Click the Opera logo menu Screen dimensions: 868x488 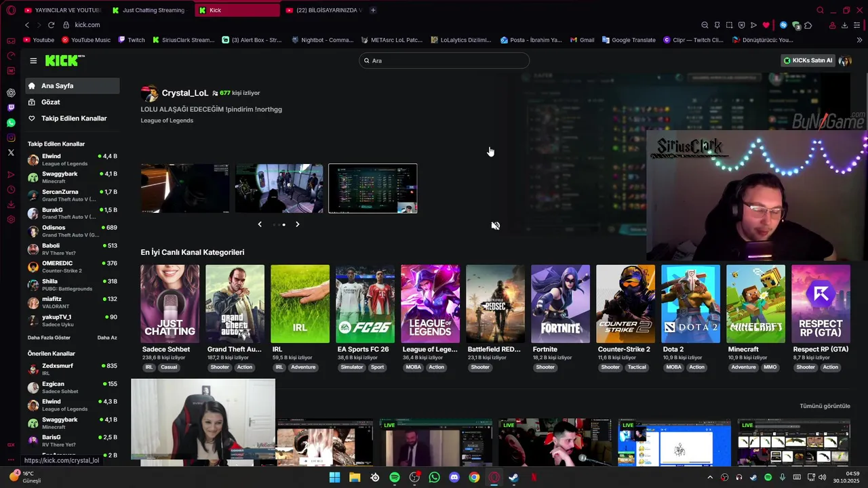[x=10, y=10]
